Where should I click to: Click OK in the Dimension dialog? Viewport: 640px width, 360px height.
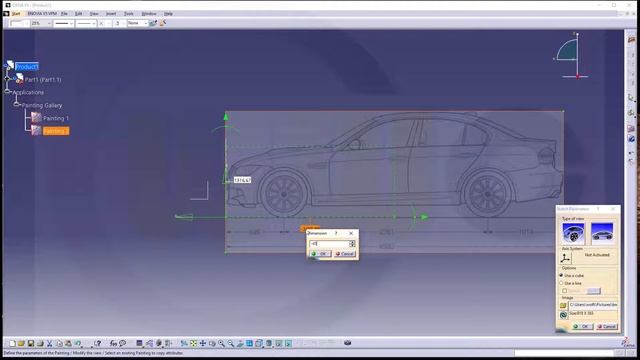(x=320, y=254)
